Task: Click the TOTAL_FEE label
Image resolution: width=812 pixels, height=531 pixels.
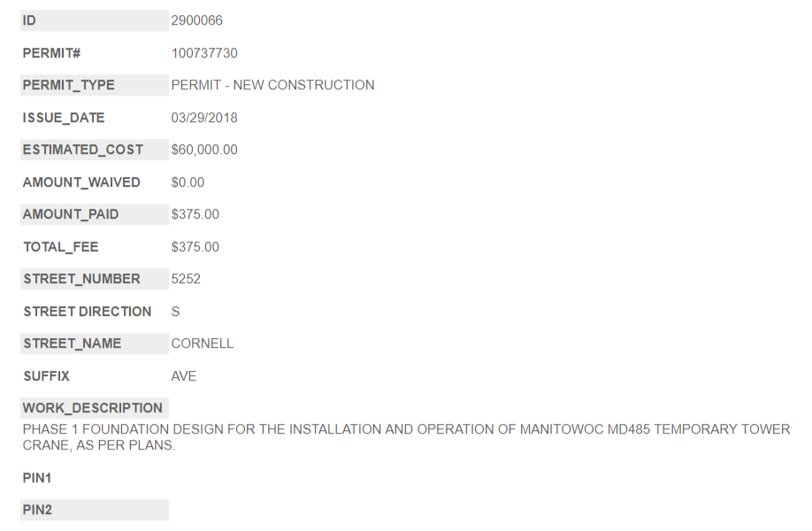Action: pyautogui.click(x=61, y=247)
